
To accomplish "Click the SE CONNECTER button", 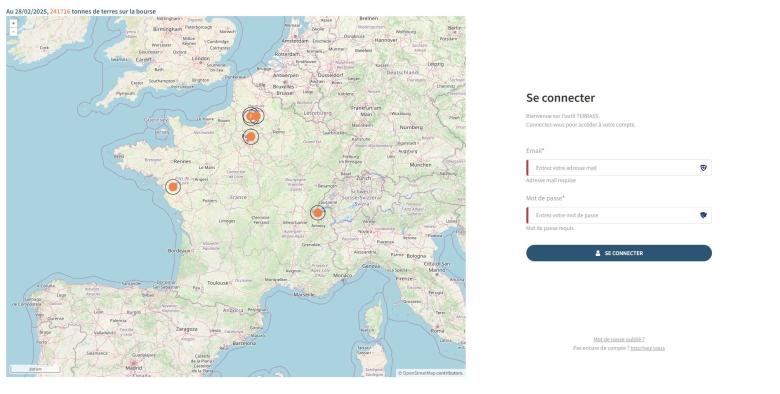I will pos(619,253).
